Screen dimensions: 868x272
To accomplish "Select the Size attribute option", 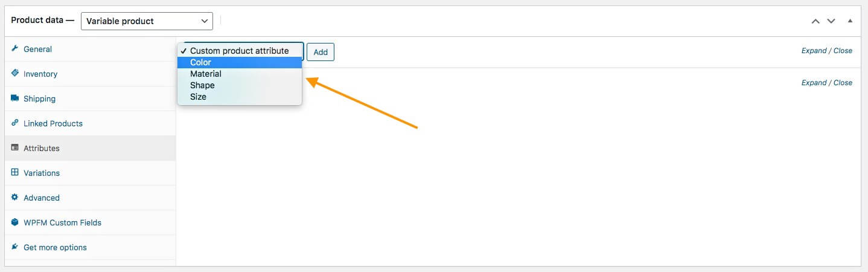I will point(198,97).
